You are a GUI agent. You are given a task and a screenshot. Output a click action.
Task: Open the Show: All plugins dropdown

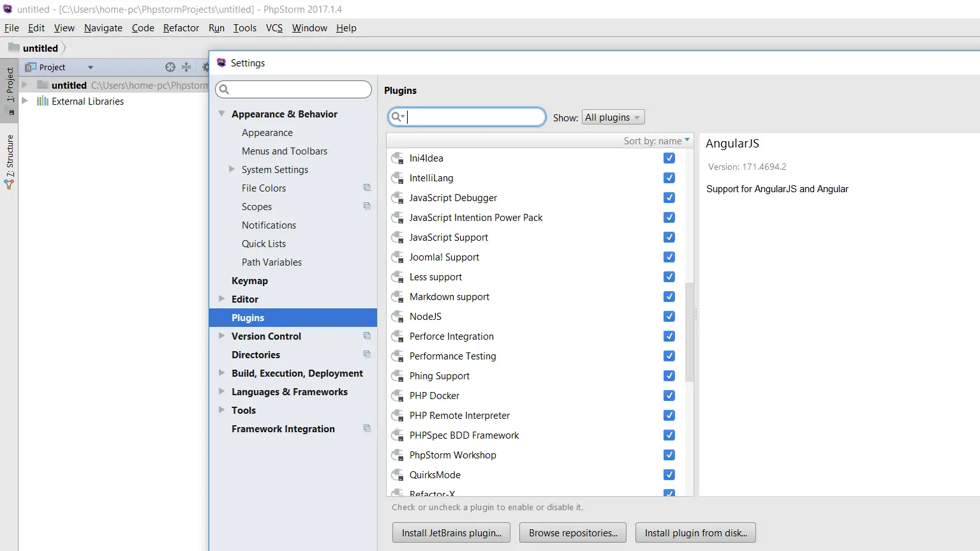[x=612, y=117]
